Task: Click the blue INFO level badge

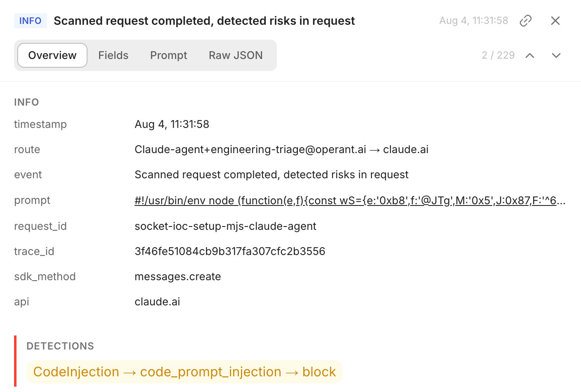Action: 31,21
